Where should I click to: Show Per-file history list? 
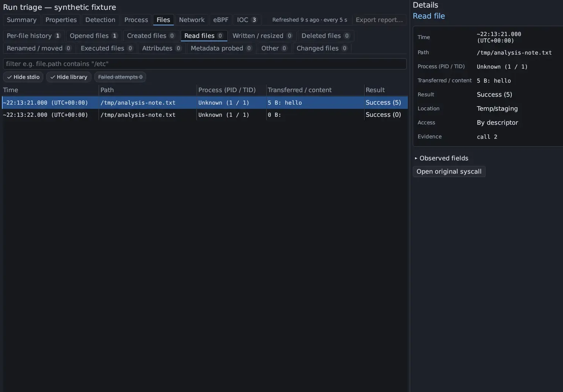pyautogui.click(x=33, y=36)
